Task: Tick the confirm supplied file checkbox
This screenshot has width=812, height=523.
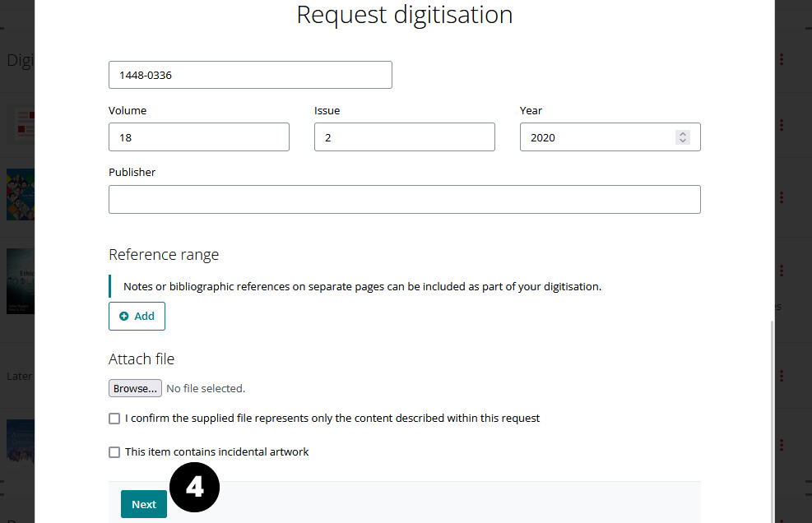Action: point(114,419)
